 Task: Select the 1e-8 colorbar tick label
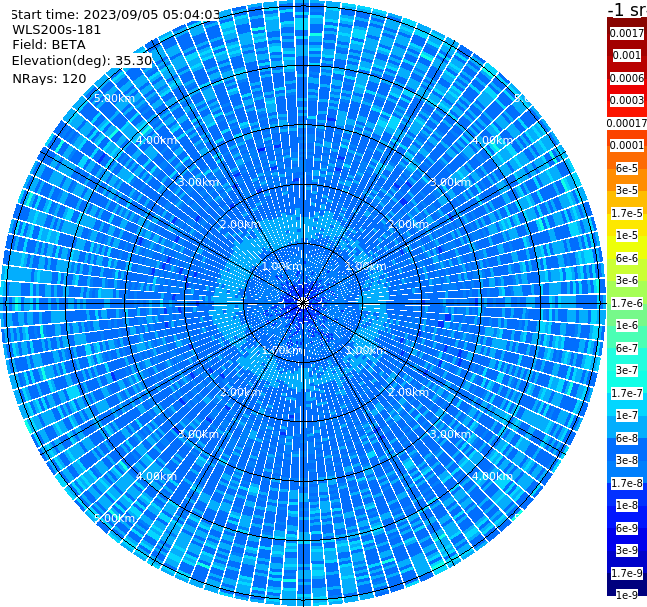coord(627,505)
